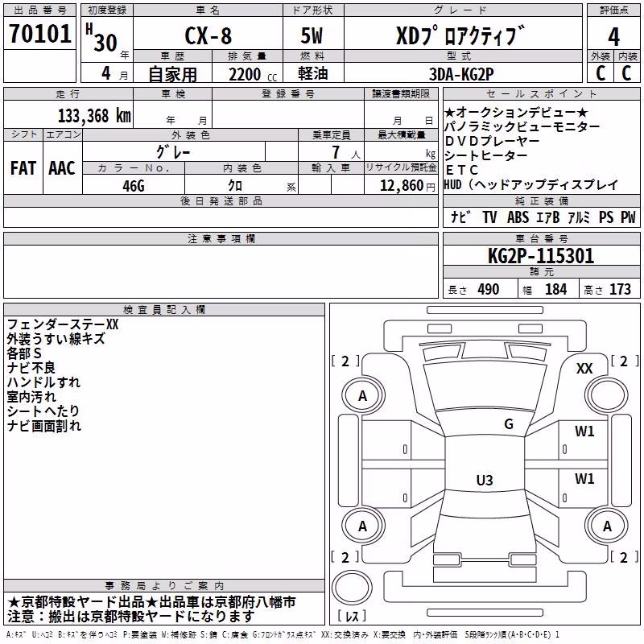
Task: Click displacement value "2200 cc"
Action: coord(253,75)
